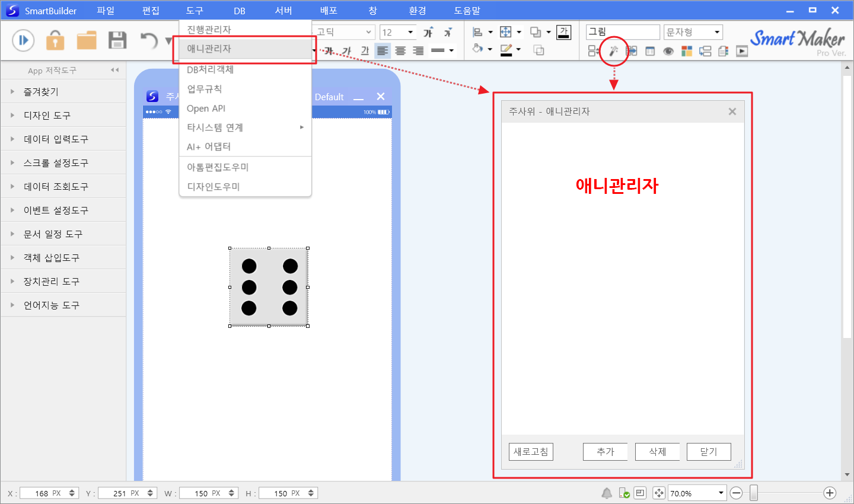Open the 도움말 menu

pyautogui.click(x=467, y=11)
